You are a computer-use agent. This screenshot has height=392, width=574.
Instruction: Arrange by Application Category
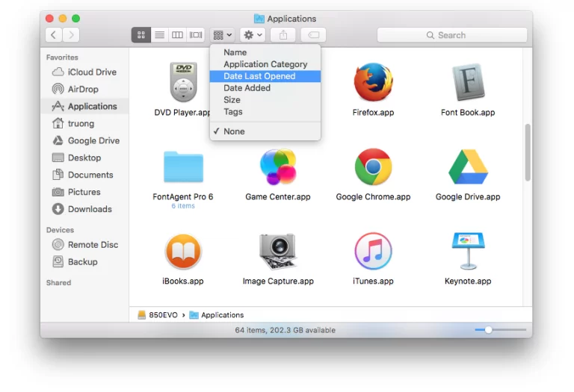pos(265,64)
